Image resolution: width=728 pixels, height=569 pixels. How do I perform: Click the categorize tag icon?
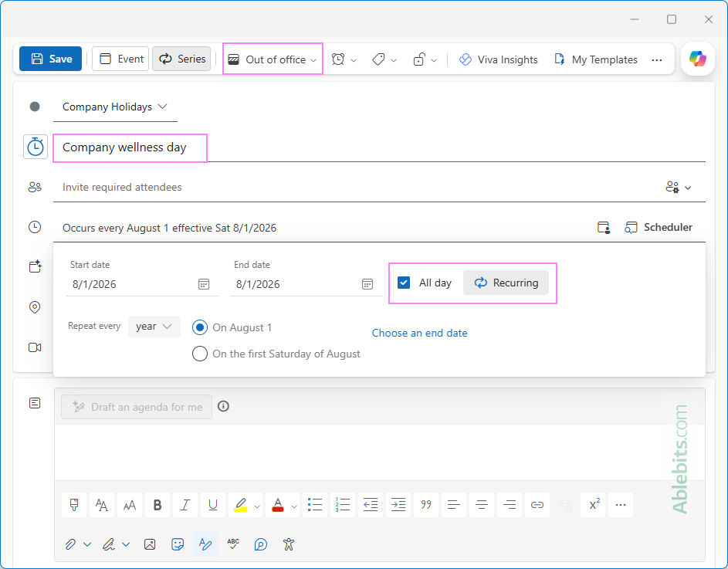click(x=378, y=59)
